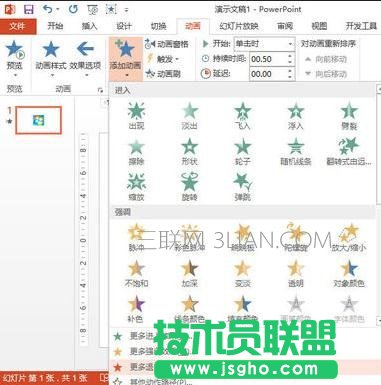The height and width of the screenshot is (385, 381).
Task: Click the 持续时间 field showing 00.50
Action: [x=268, y=59]
